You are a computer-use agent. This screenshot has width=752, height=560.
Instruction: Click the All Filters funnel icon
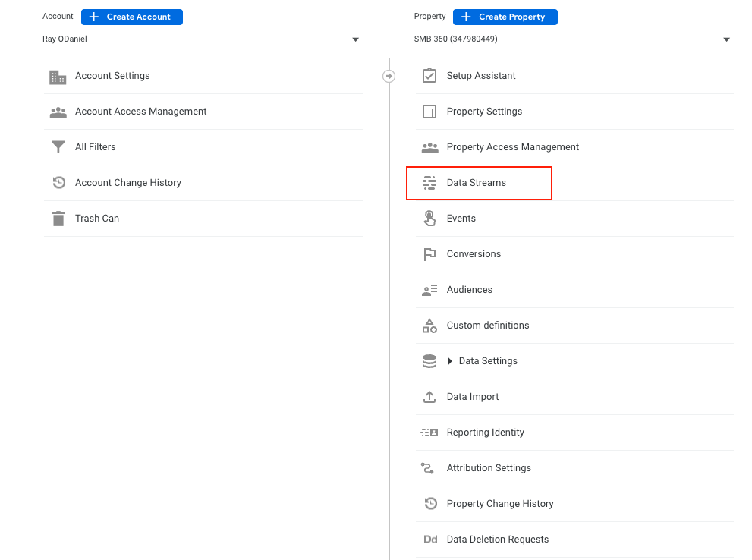click(x=58, y=147)
